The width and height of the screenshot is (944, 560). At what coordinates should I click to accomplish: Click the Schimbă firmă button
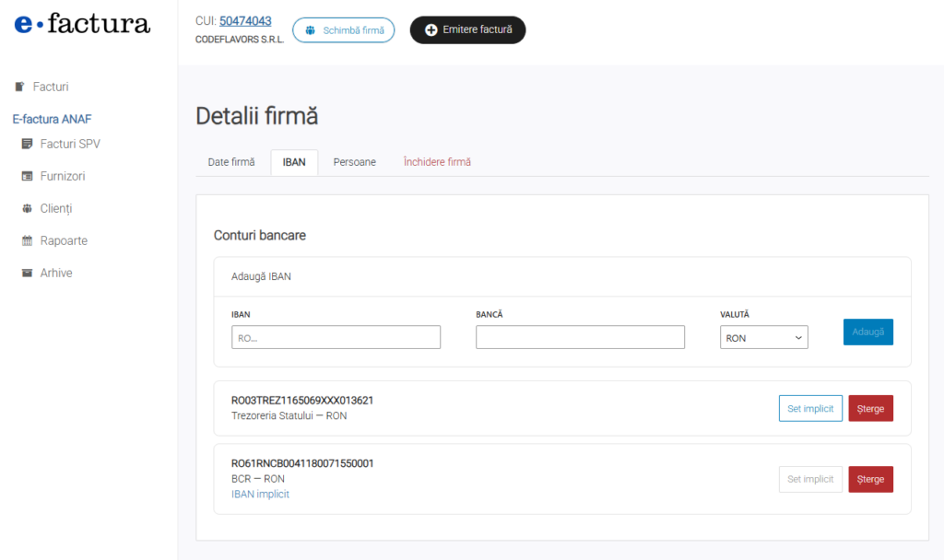(x=344, y=30)
